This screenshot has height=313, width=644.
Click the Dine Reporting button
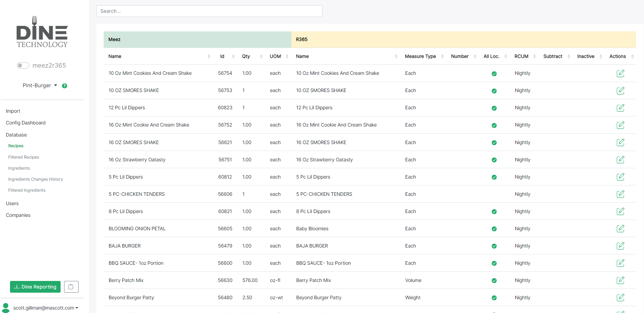pos(35,287)
